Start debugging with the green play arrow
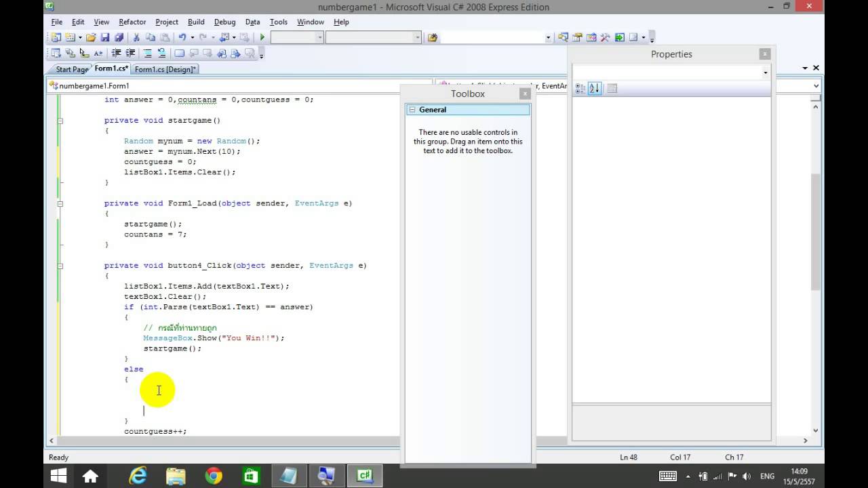868x488 pixels. coord(262,37)
